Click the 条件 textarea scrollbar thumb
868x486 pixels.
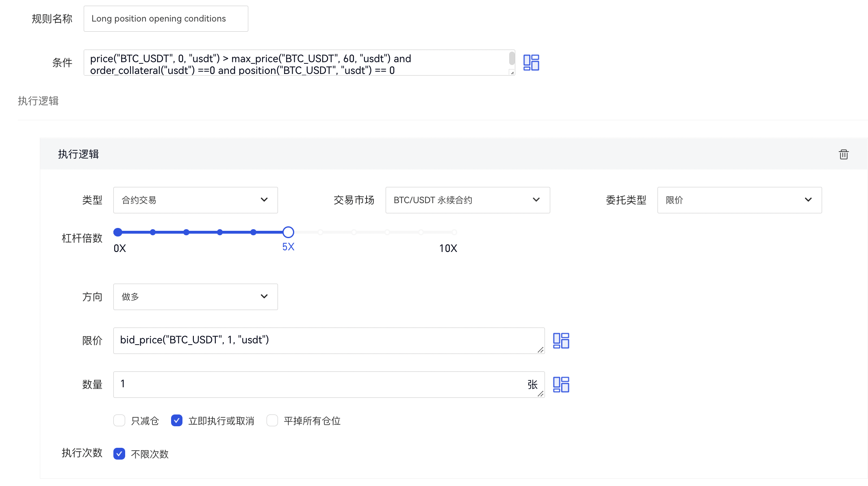tap(512, 58)
